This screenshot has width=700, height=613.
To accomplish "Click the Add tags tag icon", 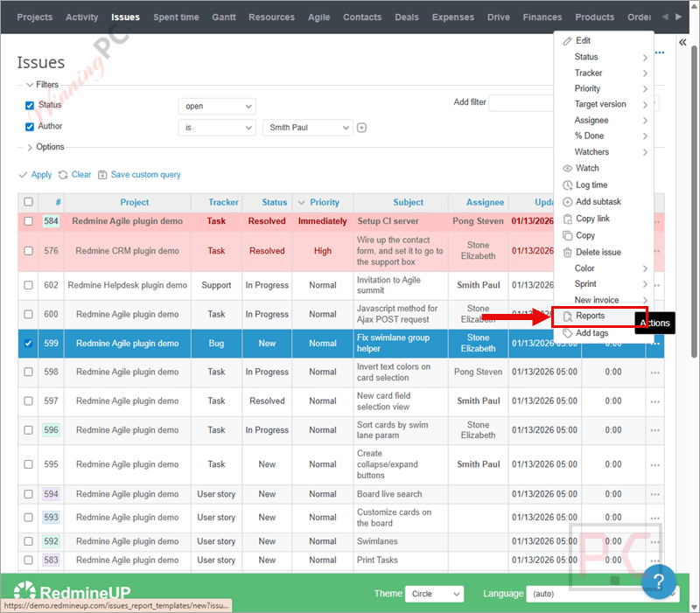I will point(567,333).
